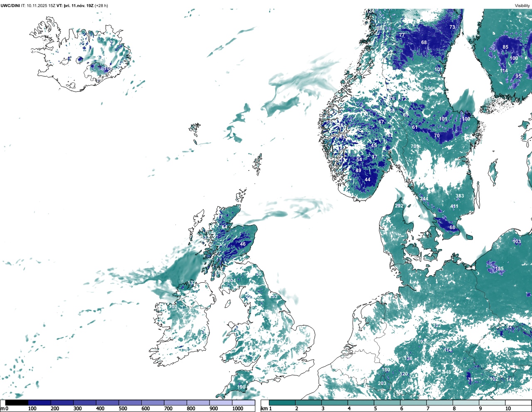Click the visibility value '73' over northern Sweden

point(452,27)
